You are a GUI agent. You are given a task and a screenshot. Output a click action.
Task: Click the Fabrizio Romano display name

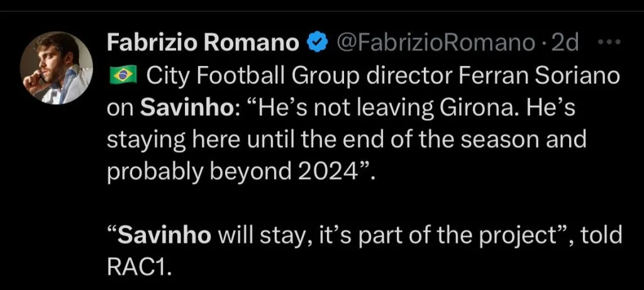(x=203, y=43)
